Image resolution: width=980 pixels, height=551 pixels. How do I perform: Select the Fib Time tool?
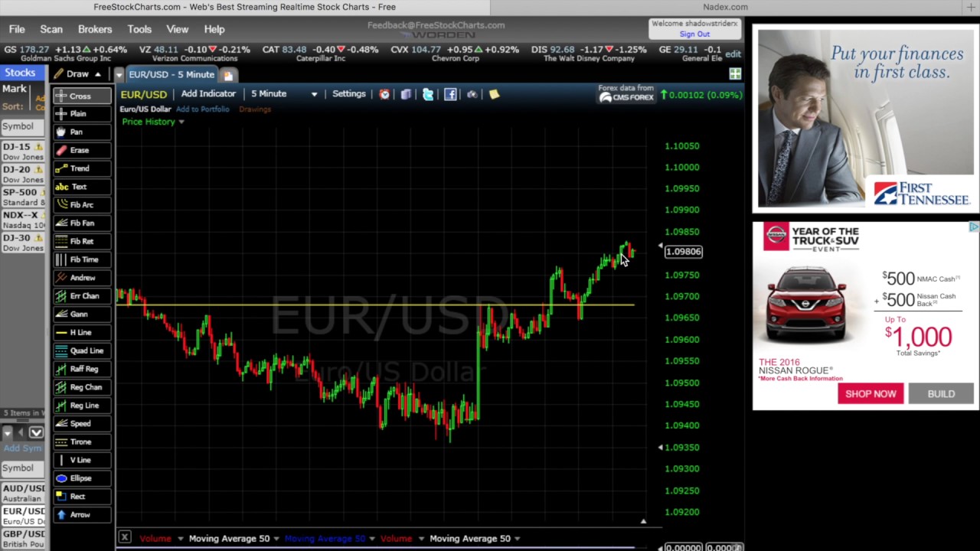tap(82, 259)
